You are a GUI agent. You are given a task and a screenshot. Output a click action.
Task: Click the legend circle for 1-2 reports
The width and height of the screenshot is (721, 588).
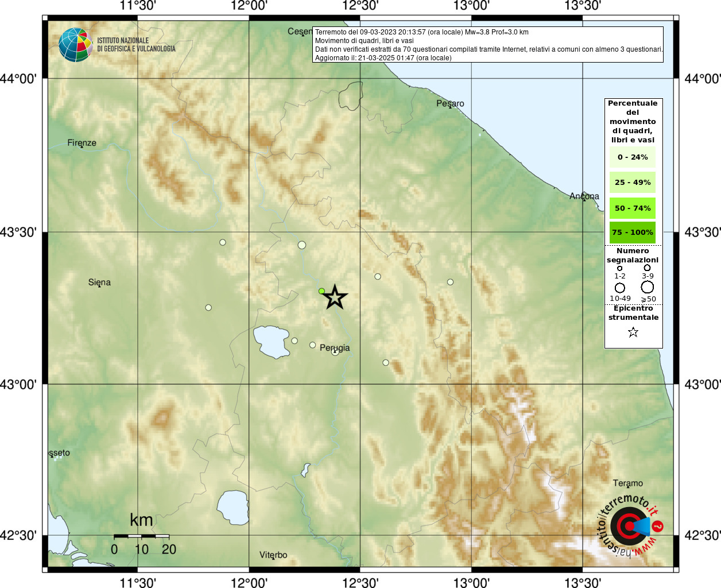[619, 268]
